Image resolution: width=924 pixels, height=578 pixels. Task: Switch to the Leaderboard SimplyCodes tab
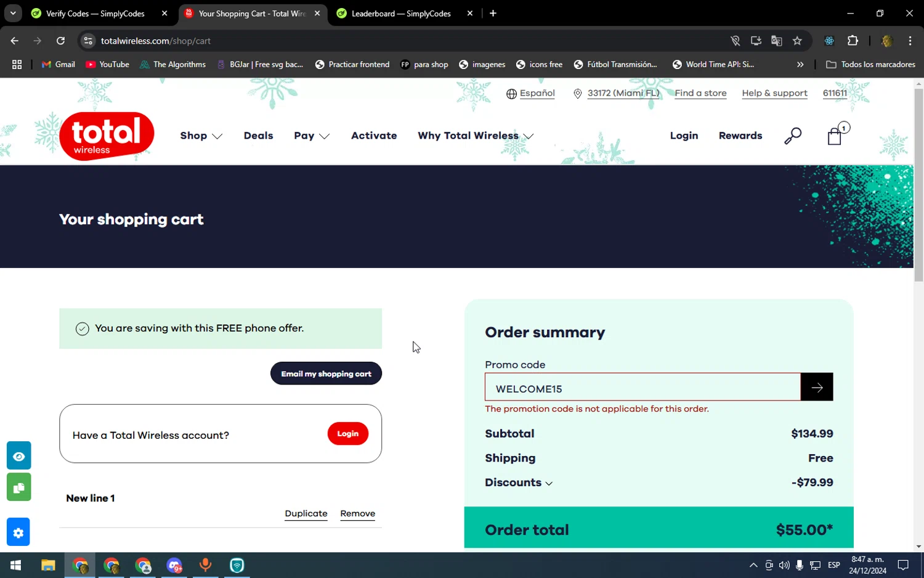pos(401,14)
